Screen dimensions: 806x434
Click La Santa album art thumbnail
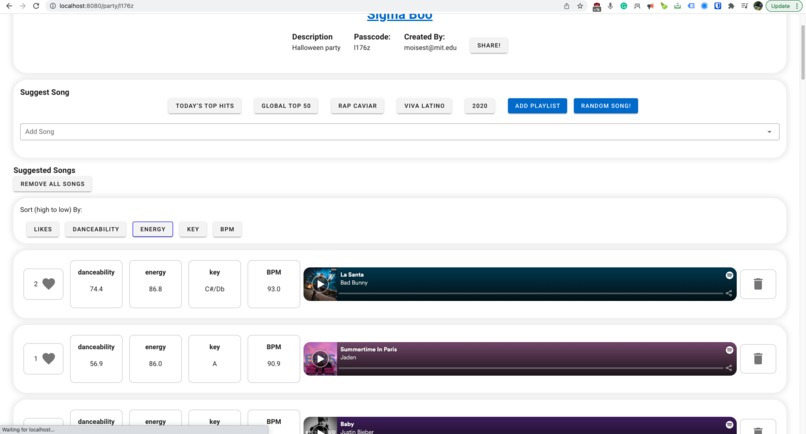320,284
